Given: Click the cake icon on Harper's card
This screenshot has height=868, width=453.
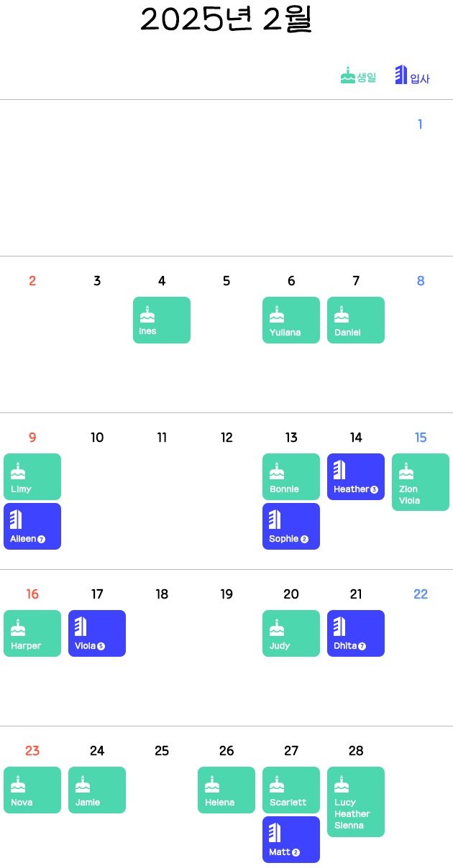Looking at the screenshot, I should point(18,627).
